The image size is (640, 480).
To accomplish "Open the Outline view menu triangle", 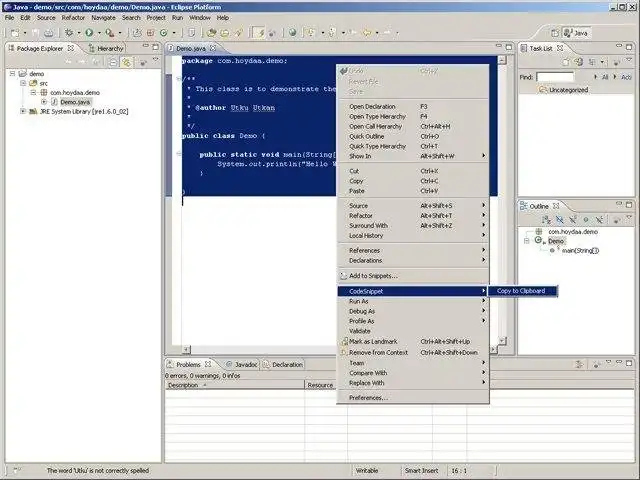I will click(x=629, y=218).
